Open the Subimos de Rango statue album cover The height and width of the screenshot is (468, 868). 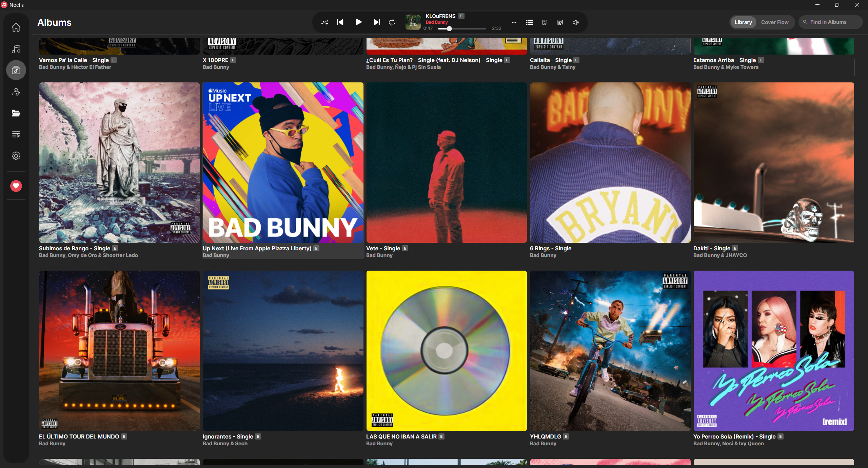pyautogui.click(x=119, y=162)
